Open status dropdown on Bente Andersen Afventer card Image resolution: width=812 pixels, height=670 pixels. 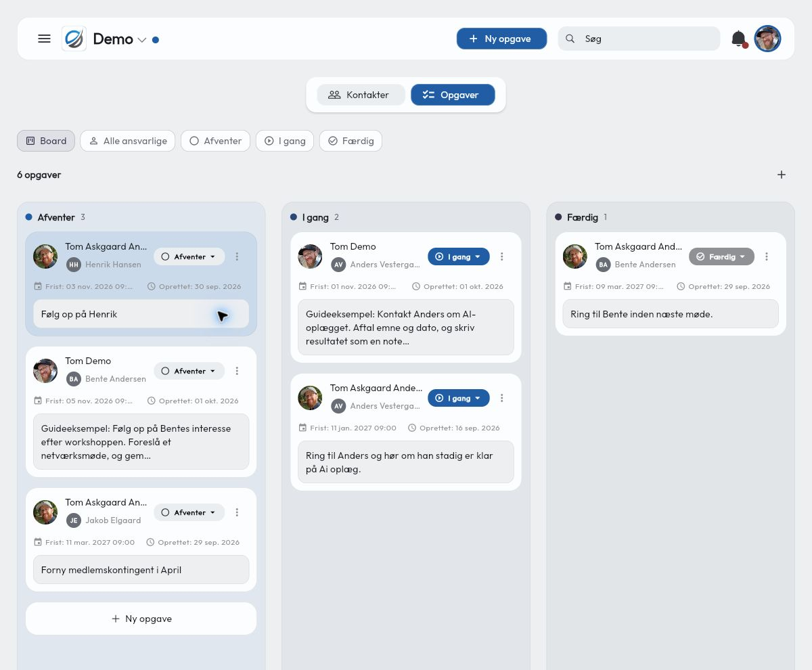pos(189,371)
